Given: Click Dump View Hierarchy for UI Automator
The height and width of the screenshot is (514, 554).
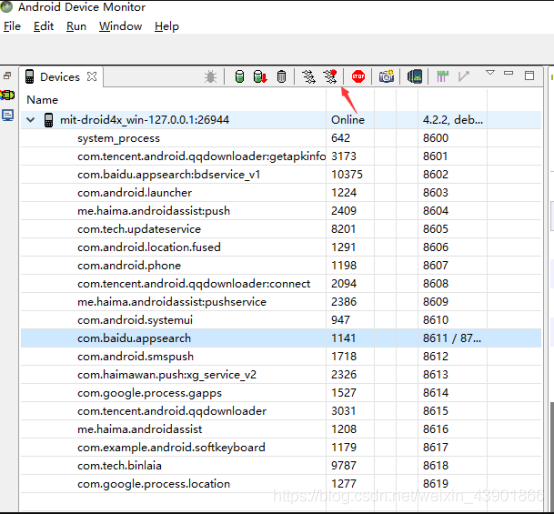Looking at the screenshot, I should click(x=414, y=76).
